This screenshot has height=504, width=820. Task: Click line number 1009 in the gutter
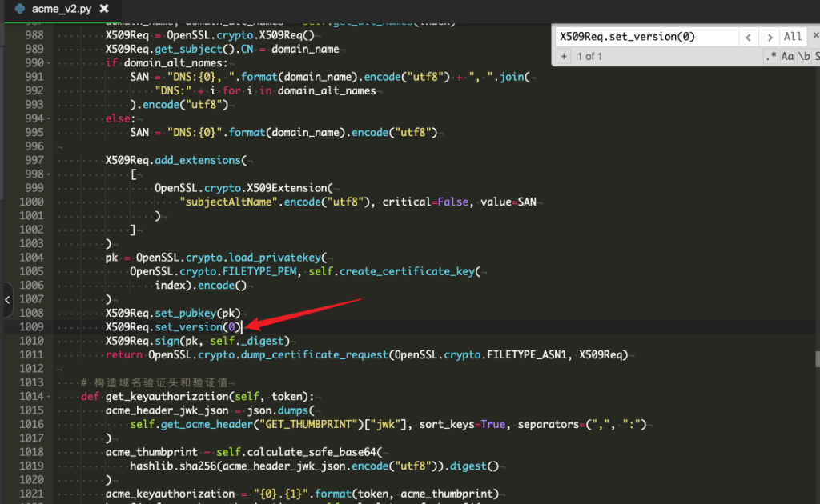pyautogui.click(x=30, y=327)
